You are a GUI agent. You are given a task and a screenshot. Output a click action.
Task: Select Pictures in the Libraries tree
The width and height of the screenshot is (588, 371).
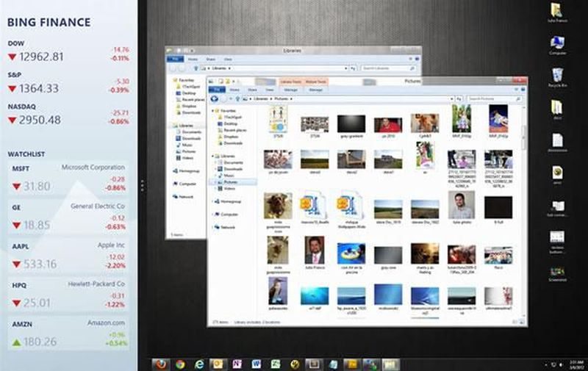230,181
